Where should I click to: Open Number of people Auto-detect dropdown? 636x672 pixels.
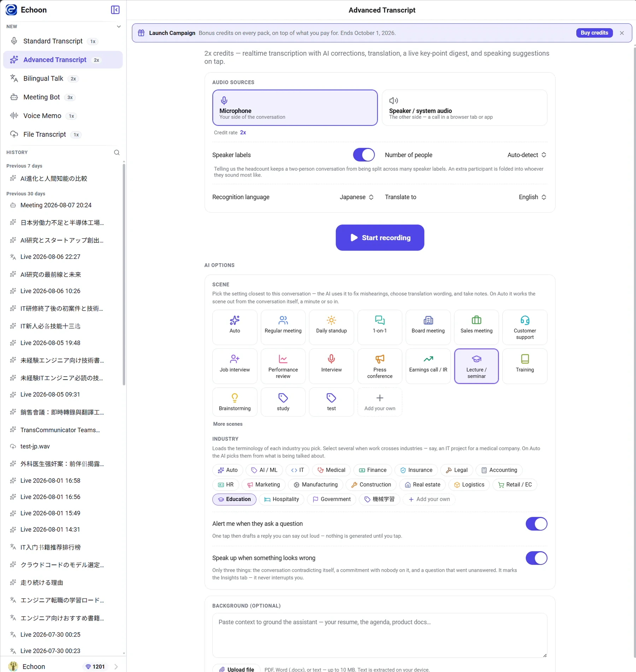(526, 155)
